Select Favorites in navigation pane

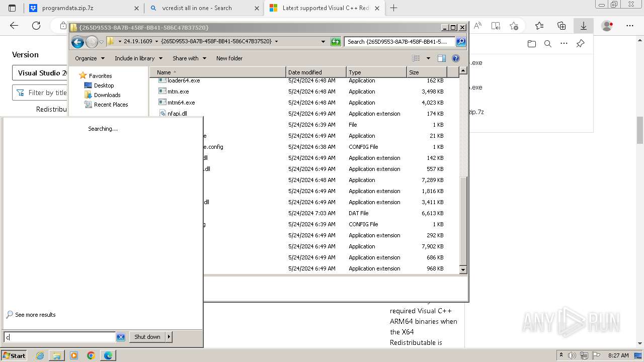[x=100, y=76]
